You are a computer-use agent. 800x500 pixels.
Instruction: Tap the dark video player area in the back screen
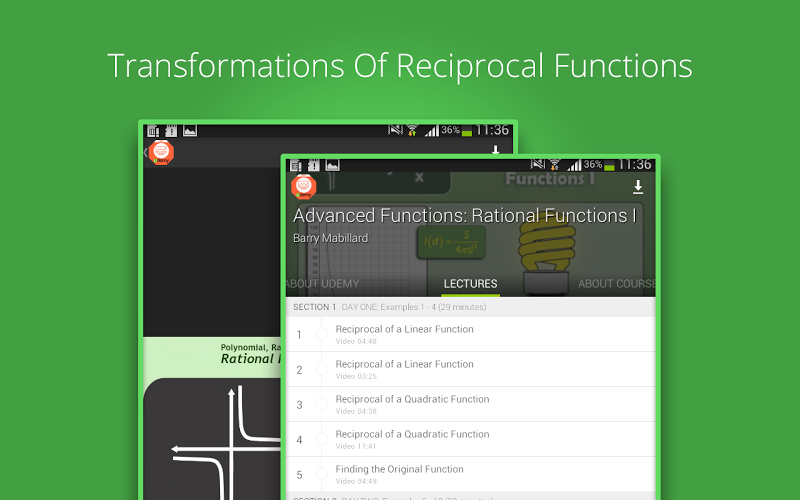click(x=212, y=252)
